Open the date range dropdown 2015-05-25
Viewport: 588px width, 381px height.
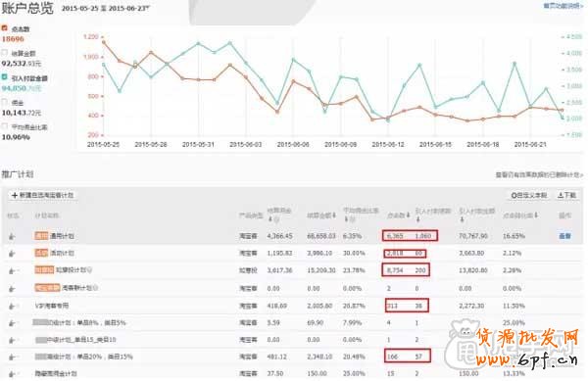coord(106,8)
